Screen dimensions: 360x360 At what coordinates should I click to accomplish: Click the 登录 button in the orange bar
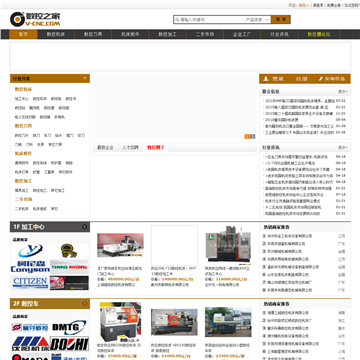[x=278, y=79]
